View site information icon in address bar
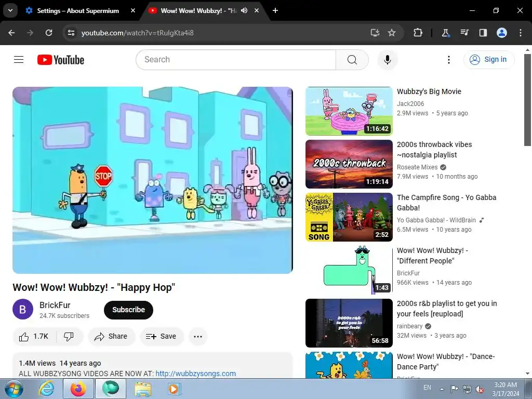This screenshot has height=399, width=532. click(71, 33)
